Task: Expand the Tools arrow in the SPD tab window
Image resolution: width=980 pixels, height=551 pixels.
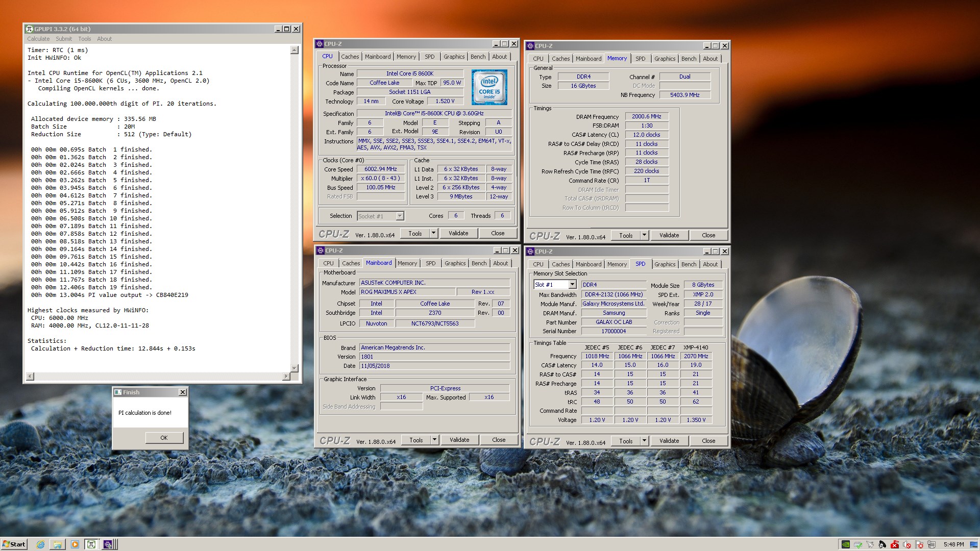Action: tap(644, 441)
